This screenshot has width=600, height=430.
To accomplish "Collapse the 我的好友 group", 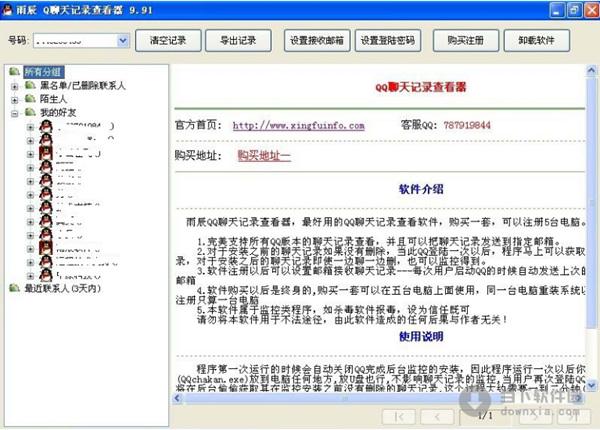I will coord(15,114).
